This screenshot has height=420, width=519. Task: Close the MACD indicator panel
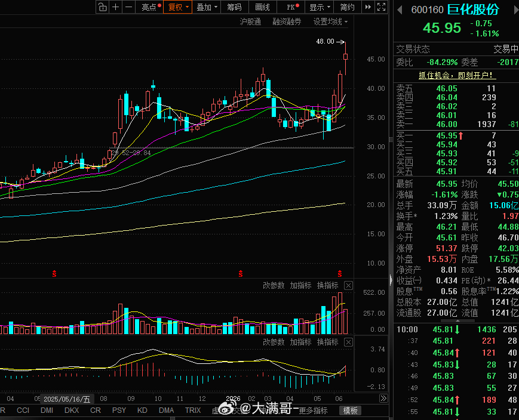click(x=348, y=342)
